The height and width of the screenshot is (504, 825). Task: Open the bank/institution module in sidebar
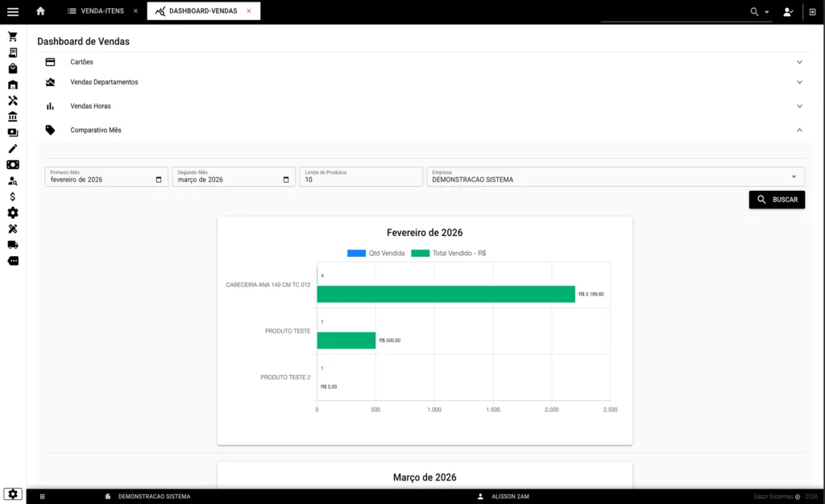click(12, 116)
